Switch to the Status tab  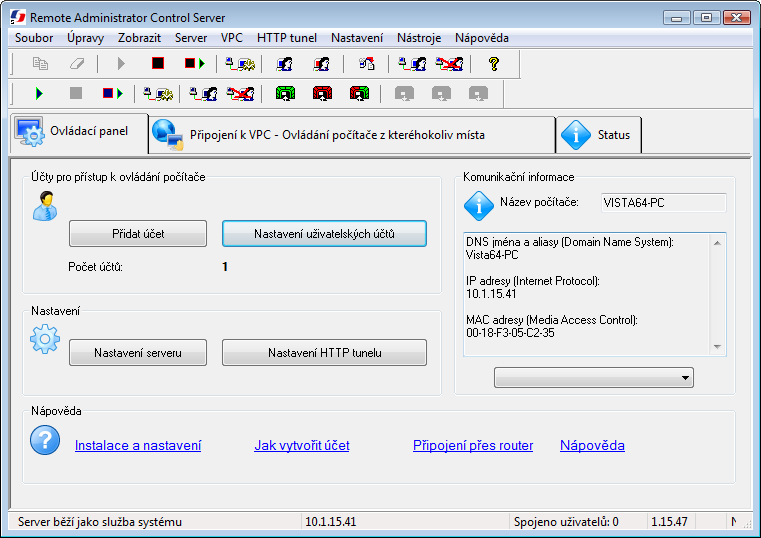coord(598,135)
